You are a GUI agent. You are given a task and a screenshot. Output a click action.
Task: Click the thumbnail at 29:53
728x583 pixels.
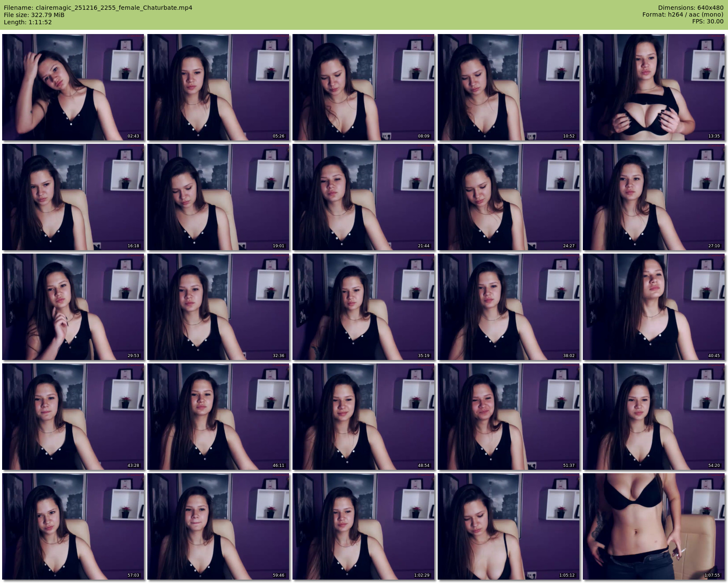(73, 307)
